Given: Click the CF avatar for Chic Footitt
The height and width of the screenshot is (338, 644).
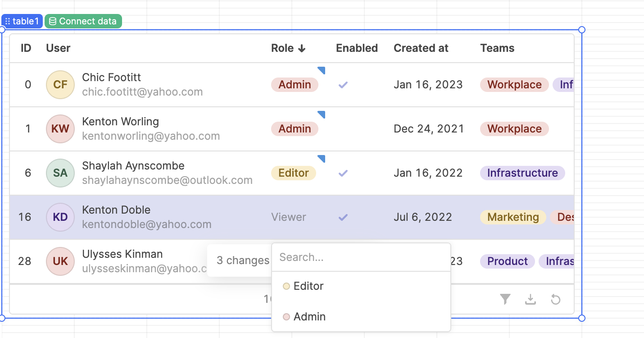Looking at the screenshot, I should 60,85.
